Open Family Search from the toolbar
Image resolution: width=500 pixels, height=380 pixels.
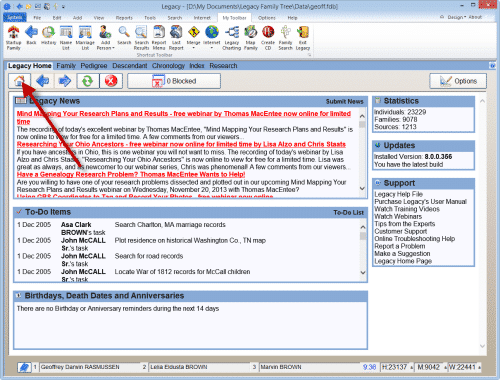[286, 38]
